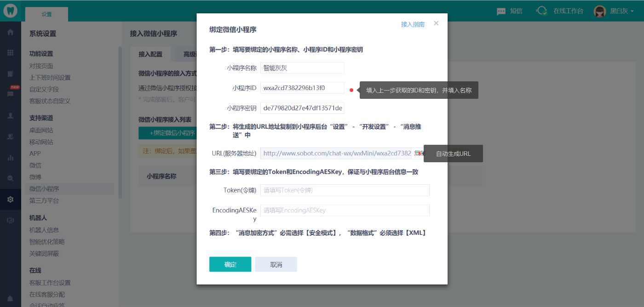Viewport: 644px width, 307px height.
Task: Select the 设置 tab at top
Action: [x=46, y=14]
